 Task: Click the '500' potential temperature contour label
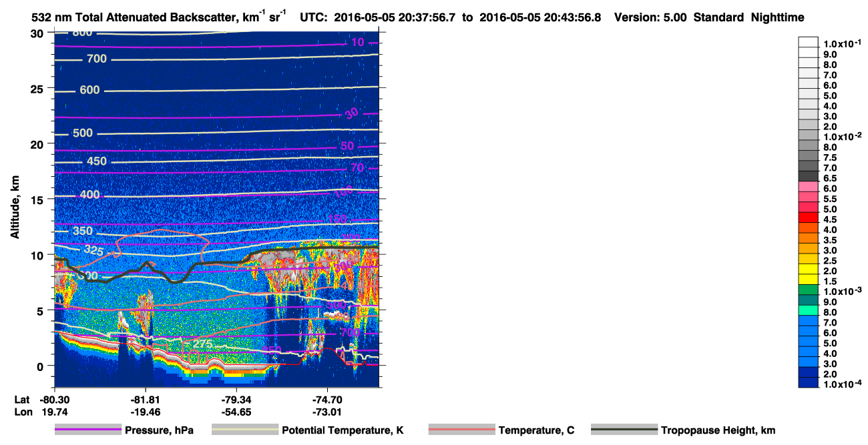(82, 133)
